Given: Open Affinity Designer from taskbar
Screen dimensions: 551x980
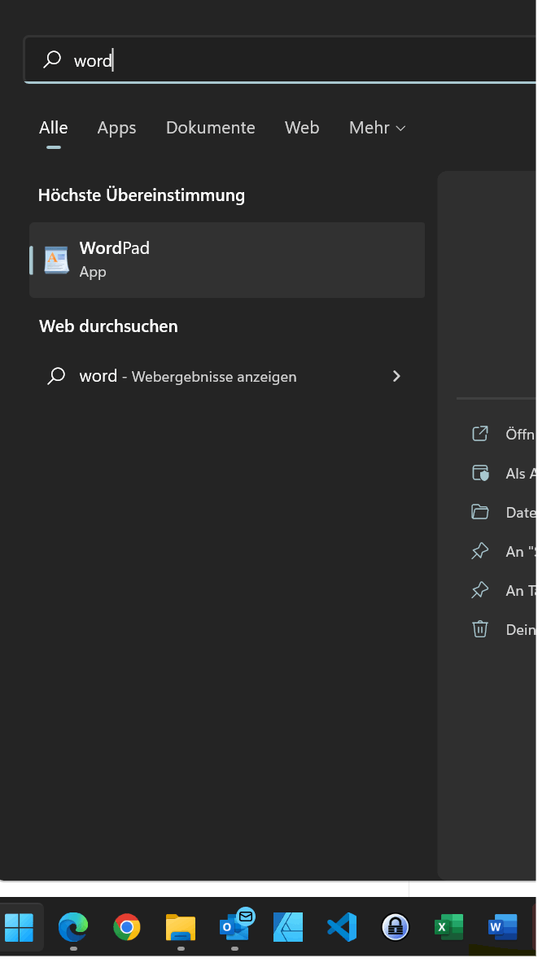Looking at the screenshot, I should point(288,927).
